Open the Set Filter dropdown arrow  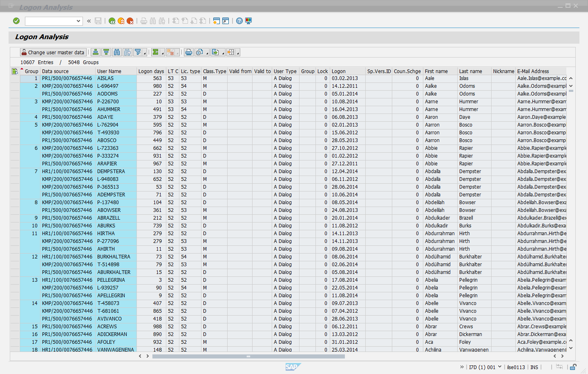pyautogui.click(x=145, y=53)
